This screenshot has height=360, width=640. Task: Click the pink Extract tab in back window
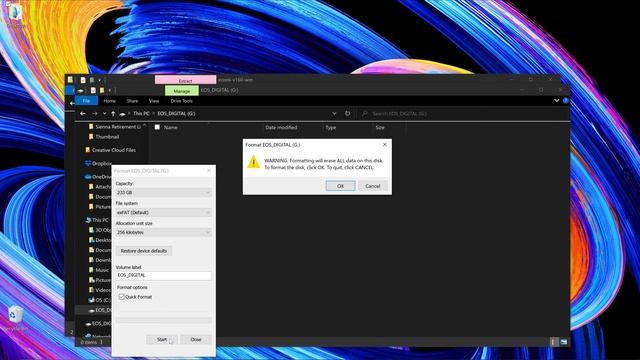185,80
